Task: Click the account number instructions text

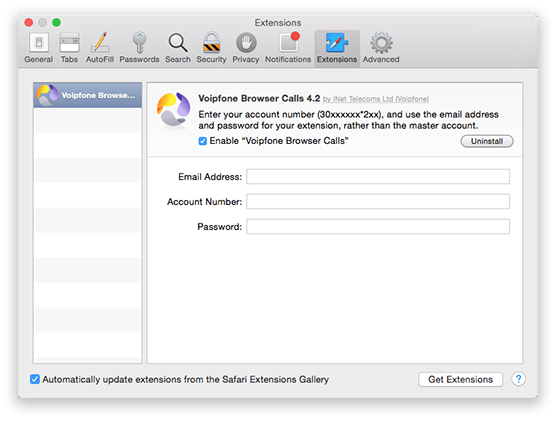Action: coord(348,120)
